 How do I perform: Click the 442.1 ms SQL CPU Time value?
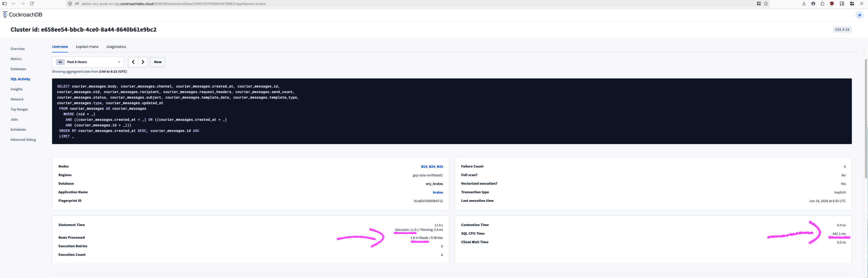tap(839, 234)
